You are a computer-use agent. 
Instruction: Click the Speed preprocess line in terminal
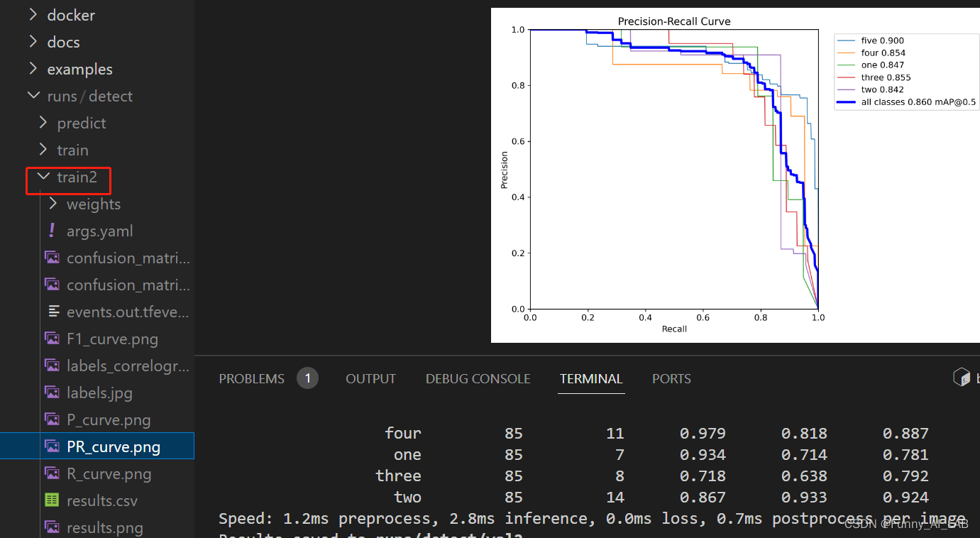pyautogui.click(x=592, y=518)
